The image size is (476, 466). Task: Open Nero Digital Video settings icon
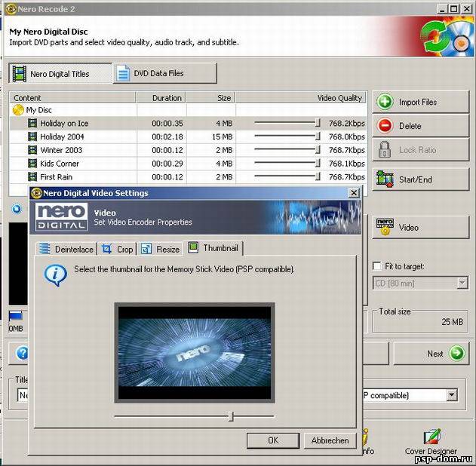(385, 226)
